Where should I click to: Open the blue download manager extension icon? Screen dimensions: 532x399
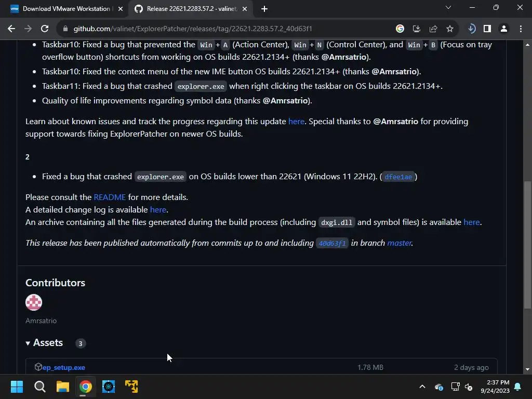471,29
